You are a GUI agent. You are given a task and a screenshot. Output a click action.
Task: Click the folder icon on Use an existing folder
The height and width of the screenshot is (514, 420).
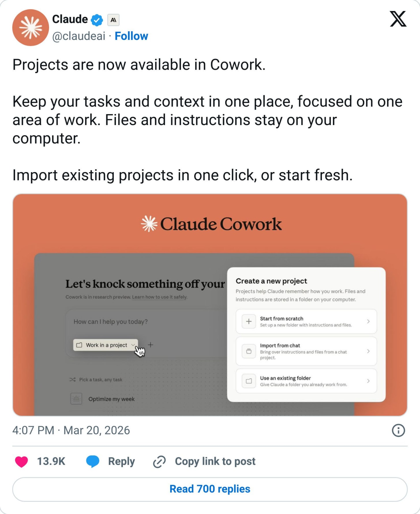click(x=248, y=381)
